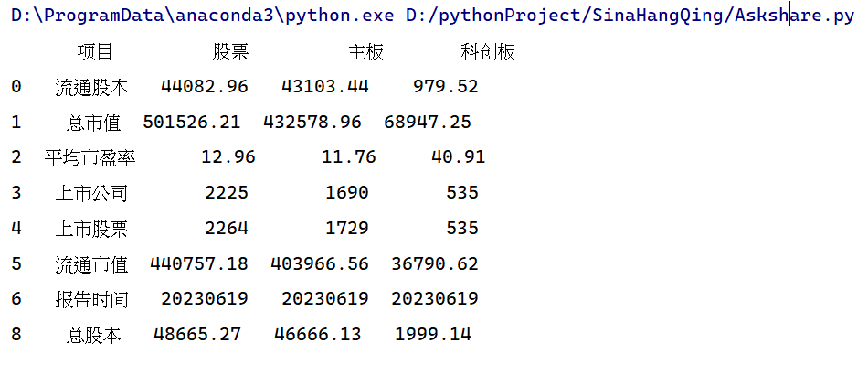
Task: Click the 总市值 row label
Action: pyautogui.click(x=93, y=123)
